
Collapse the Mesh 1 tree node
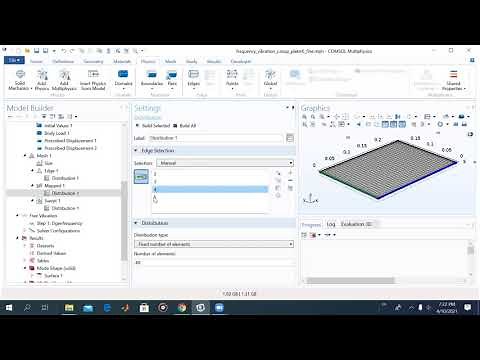25,156
